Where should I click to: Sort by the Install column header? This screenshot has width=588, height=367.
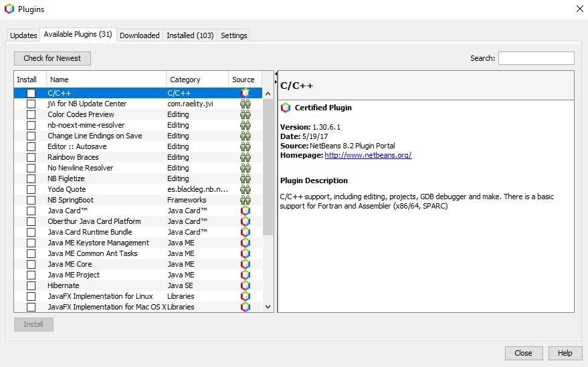pyautogui.click(x=30, y=80)
